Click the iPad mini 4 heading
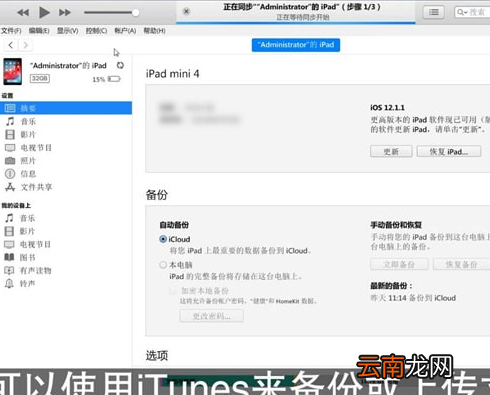The image size is (490, 395). coord(172,74)
